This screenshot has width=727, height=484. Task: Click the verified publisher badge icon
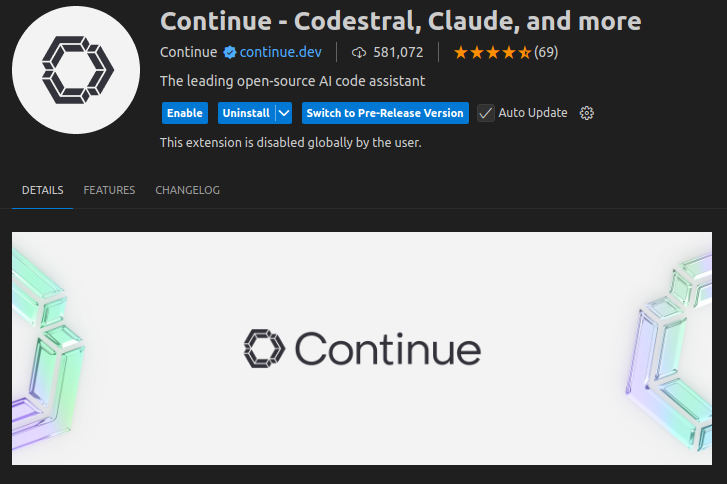pyautogui.click(x=228, y=52)
